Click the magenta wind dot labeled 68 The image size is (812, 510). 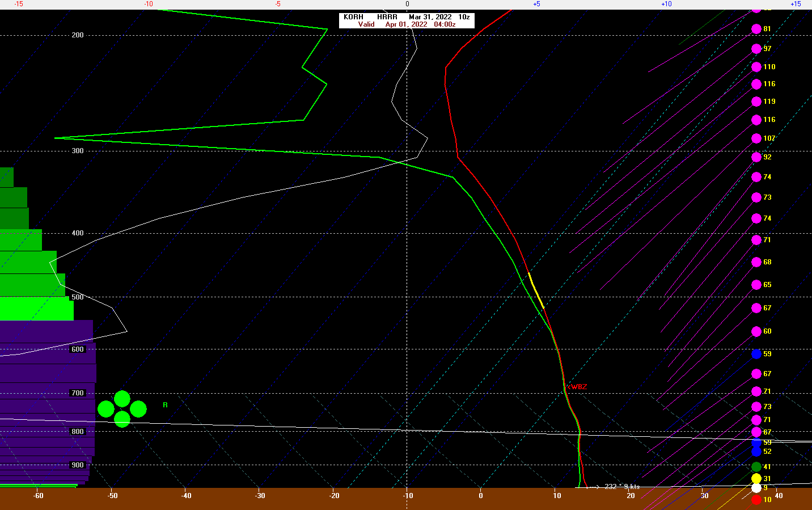[756, 262]
